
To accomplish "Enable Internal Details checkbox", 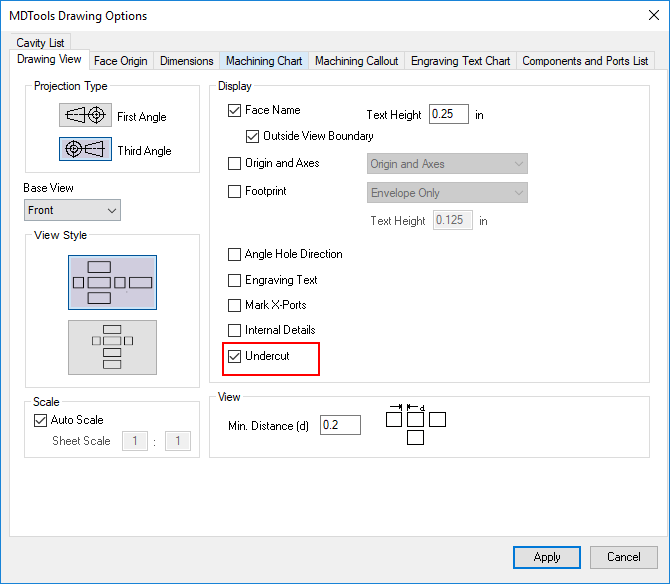I will (235, 331).
